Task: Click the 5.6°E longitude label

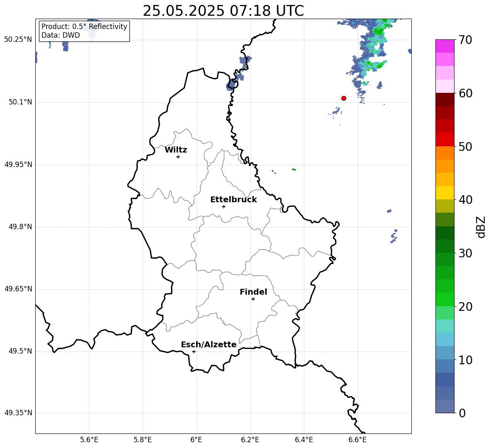Action: click(89, 440)
